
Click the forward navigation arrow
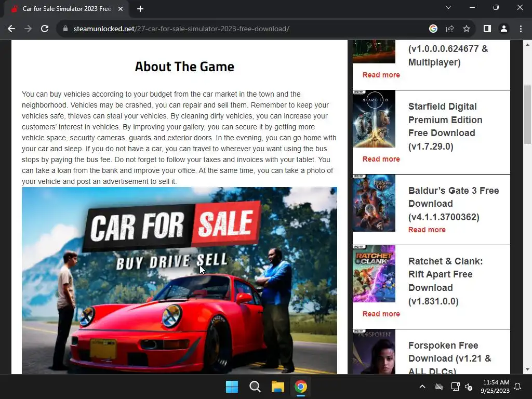(x=28, y=29)
